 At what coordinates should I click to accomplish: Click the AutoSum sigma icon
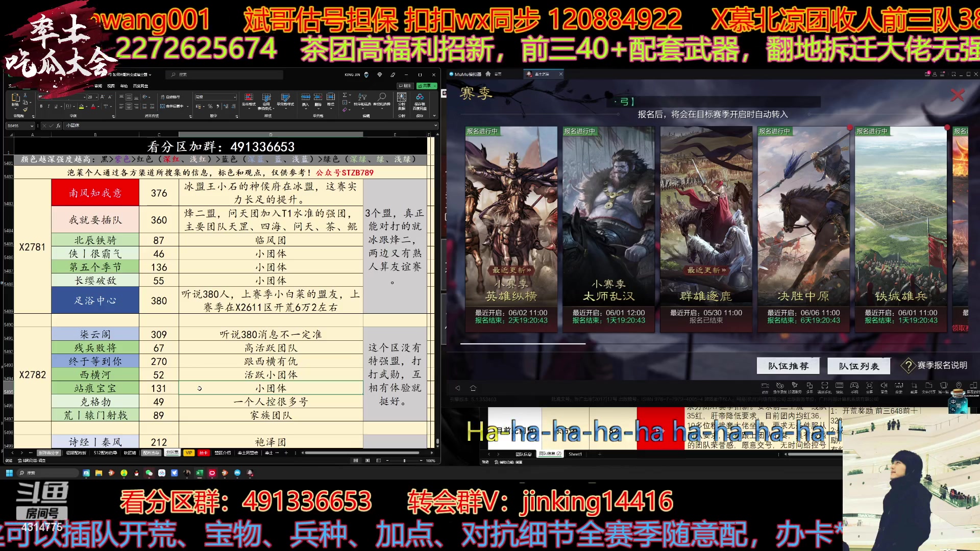pos(345,95)
